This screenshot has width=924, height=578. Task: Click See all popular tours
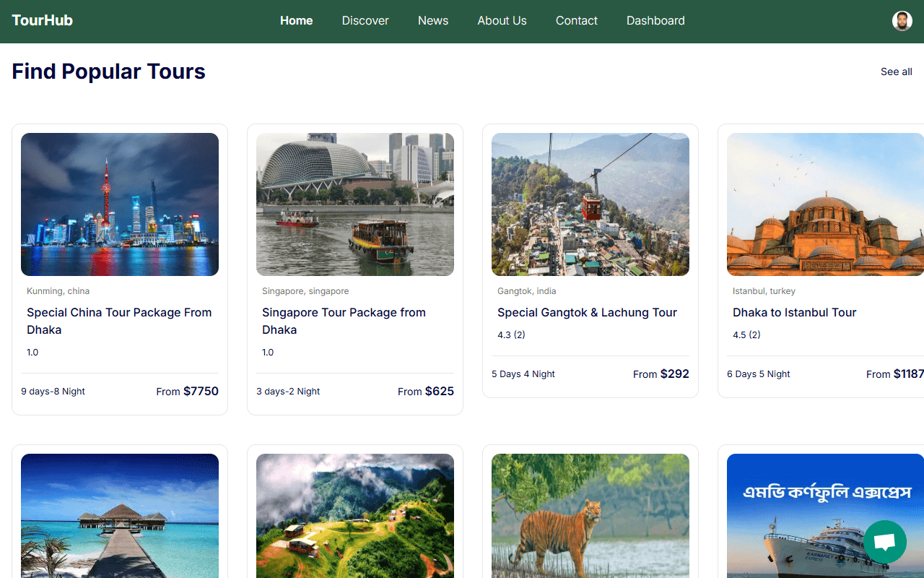[x=896, y=72]
